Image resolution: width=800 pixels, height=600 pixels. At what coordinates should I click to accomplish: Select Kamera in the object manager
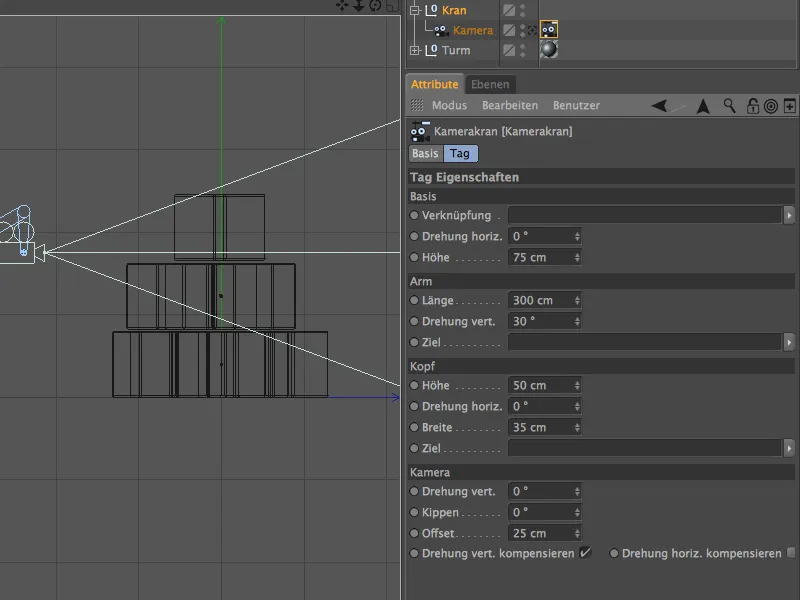pos(473,31)
